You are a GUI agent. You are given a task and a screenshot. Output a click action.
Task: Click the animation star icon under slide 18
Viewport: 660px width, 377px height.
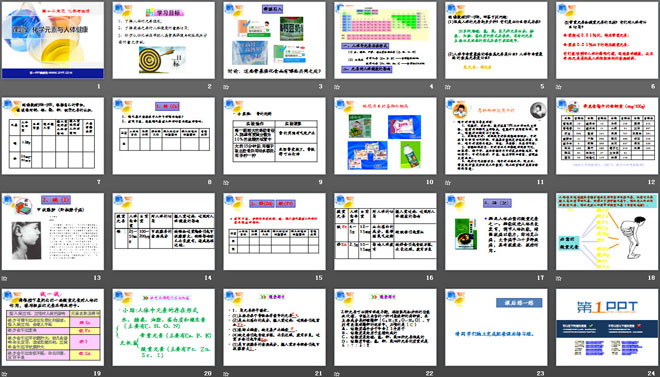coord(559,278)
